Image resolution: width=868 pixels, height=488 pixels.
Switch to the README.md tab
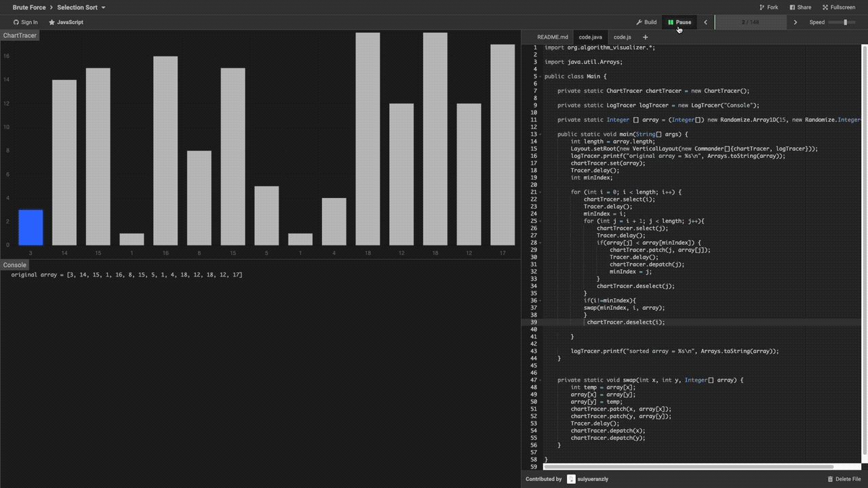coord(552,37)
